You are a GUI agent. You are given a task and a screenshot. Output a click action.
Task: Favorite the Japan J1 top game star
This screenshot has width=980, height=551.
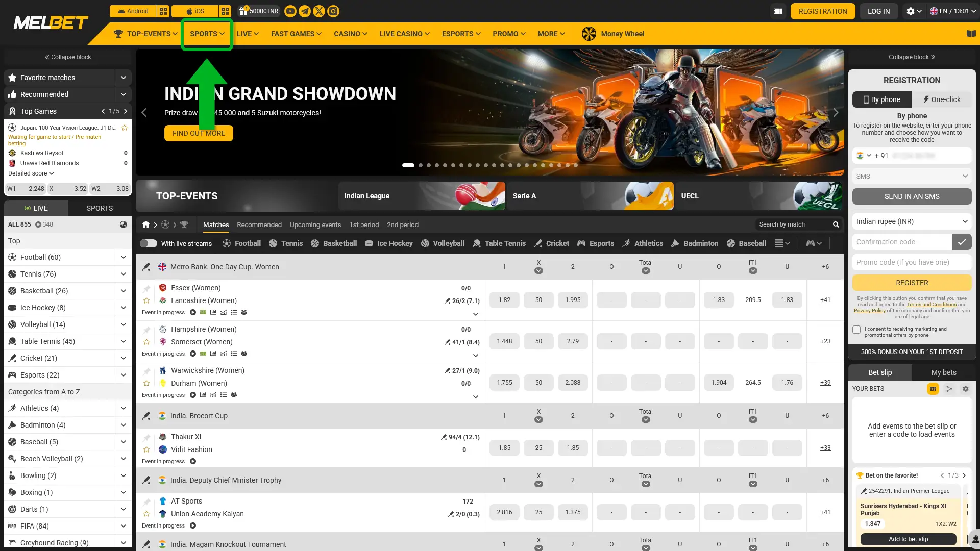[x=125, y=128]
